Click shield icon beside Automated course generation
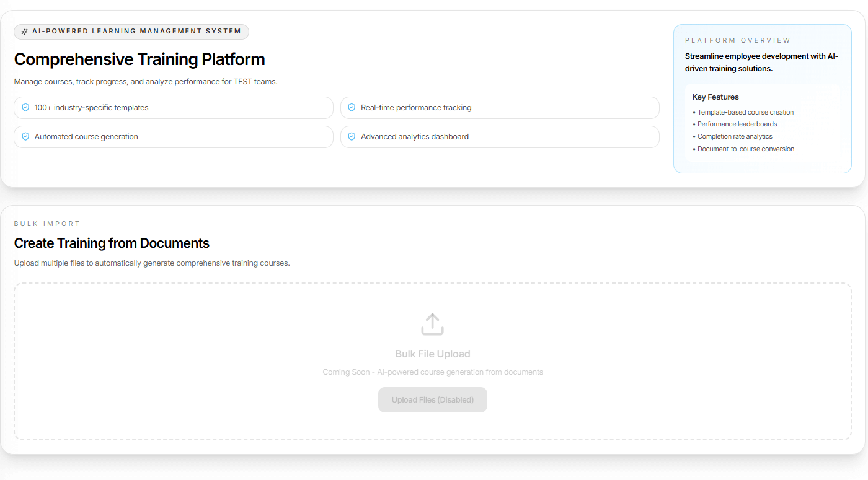 25,137
